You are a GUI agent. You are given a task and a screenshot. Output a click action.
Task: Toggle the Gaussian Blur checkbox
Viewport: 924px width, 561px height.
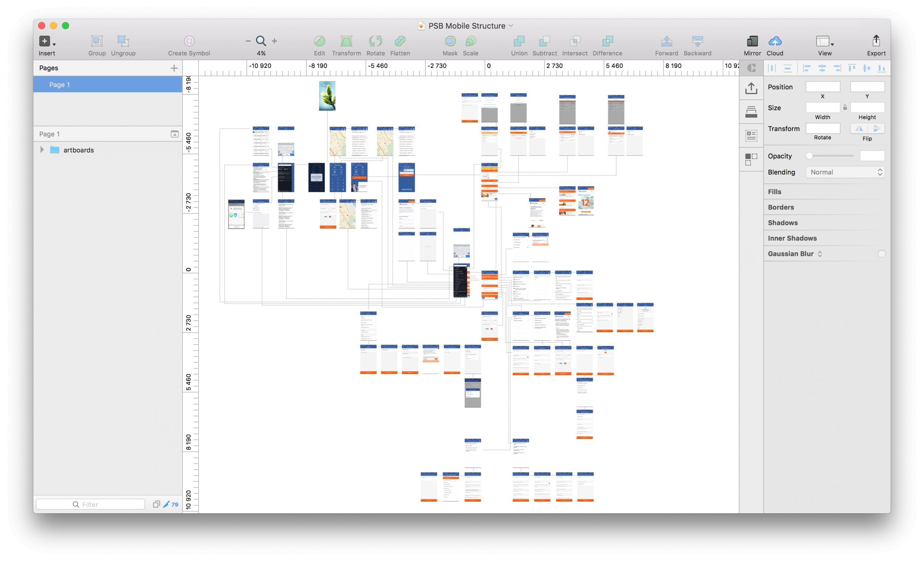881,254
